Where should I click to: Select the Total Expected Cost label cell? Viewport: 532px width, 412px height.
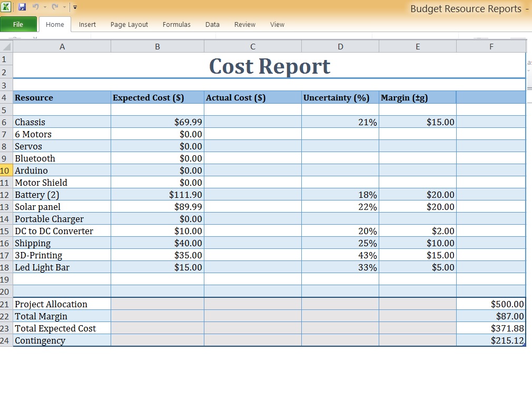click(x=62, y=328)
